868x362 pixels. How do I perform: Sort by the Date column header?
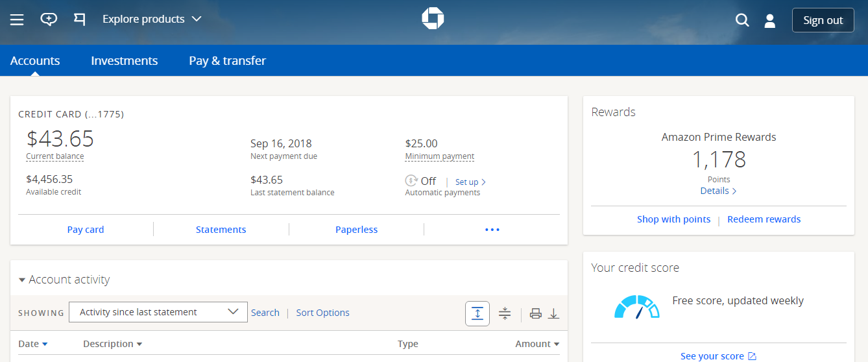(x=32, y=344)
